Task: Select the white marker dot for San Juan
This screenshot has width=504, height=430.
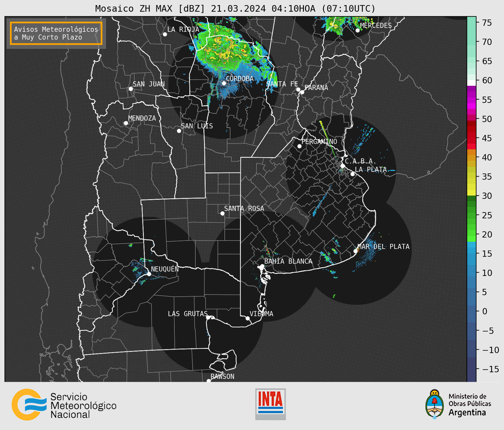Action: (x=131, y=89)
